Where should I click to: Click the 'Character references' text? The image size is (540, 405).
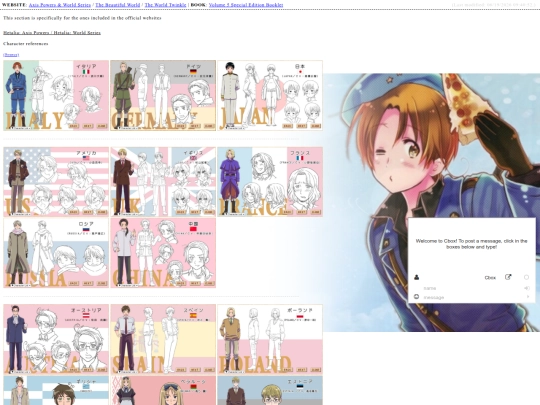[x=26, y=44]
